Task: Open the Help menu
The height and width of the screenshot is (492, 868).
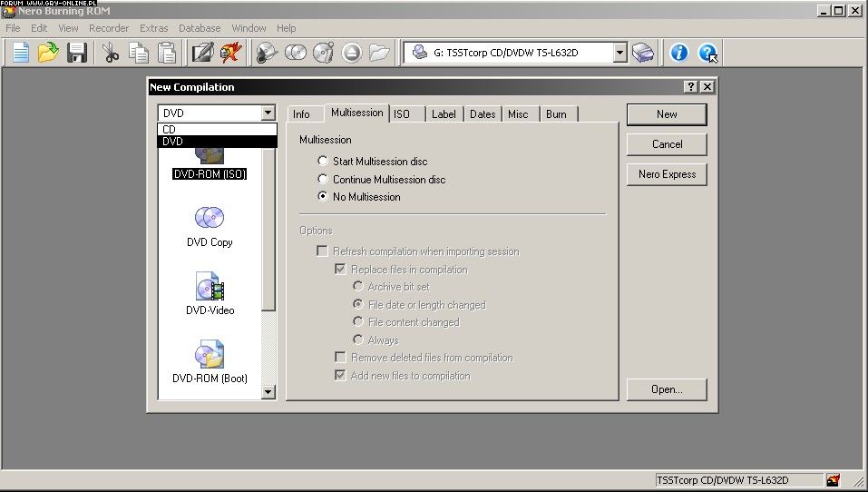Action: (287, 28)
